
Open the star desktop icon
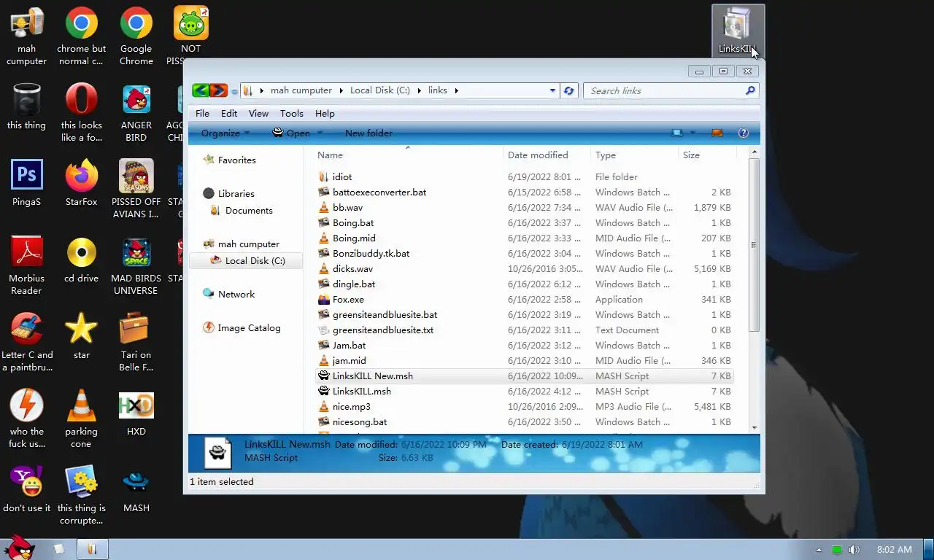(x=82, y=336)
